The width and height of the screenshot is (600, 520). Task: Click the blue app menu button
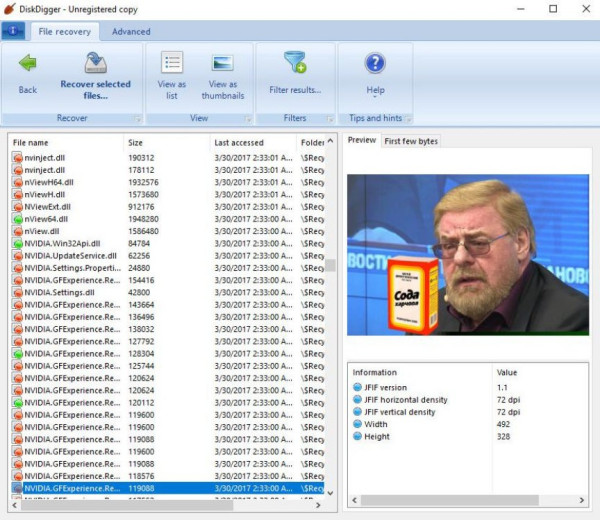[14, 31]
